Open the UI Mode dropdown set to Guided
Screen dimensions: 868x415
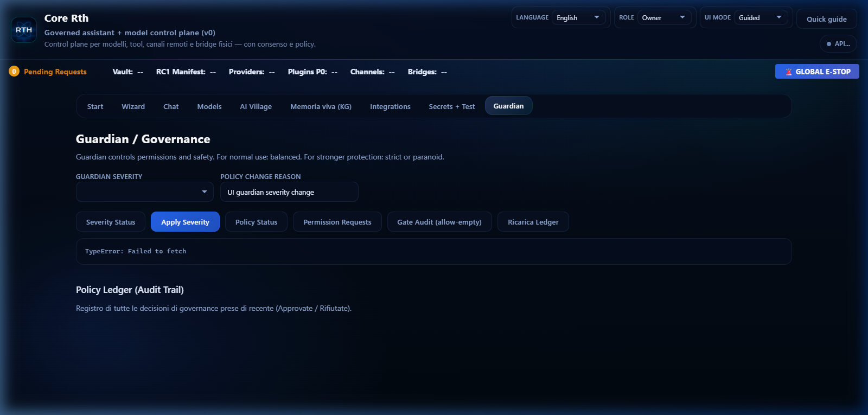click(x=761, y=17)
